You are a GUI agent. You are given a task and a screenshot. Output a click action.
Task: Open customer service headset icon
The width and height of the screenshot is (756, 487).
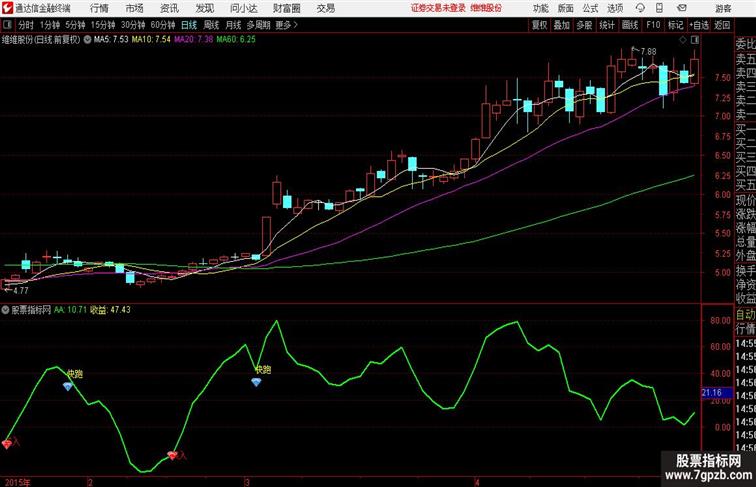[x=640, y=8]
